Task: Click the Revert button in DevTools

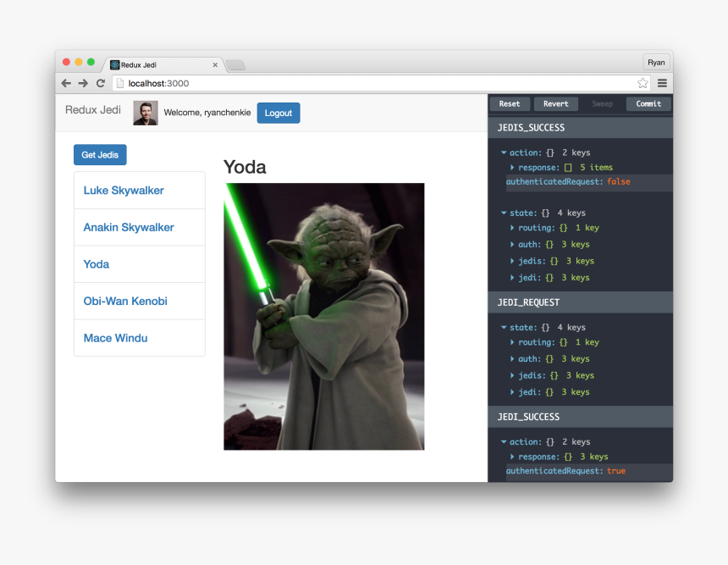Action: [x=556, y=103]
